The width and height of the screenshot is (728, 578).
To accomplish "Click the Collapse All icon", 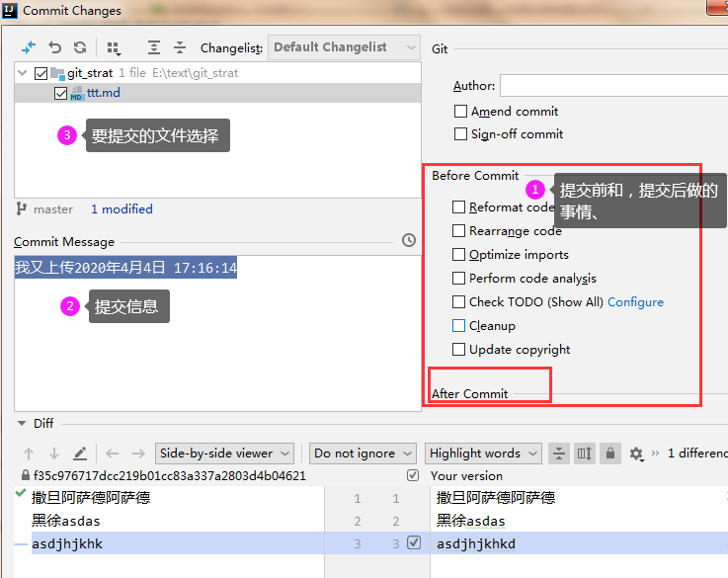I will click(x=180, y=47).
